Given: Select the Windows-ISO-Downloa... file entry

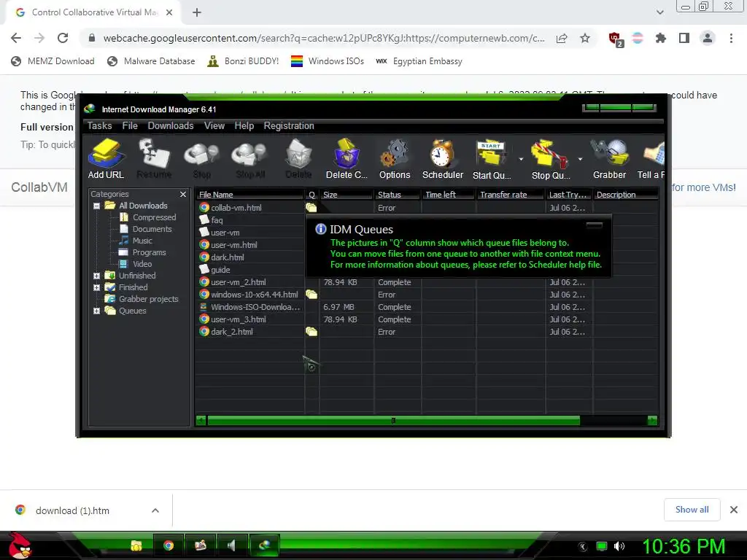Looking at the screenshot, I should [x=427, y=307].
